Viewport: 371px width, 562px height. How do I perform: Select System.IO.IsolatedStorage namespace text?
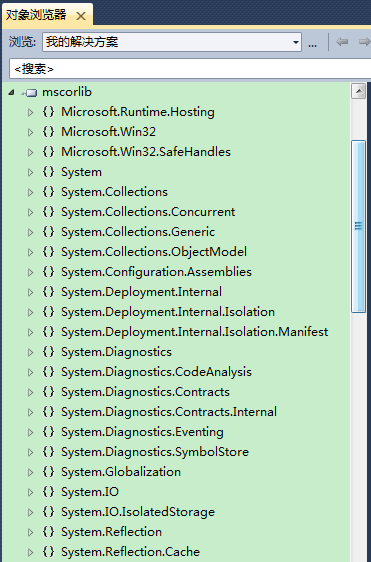[x=138, y=512]
